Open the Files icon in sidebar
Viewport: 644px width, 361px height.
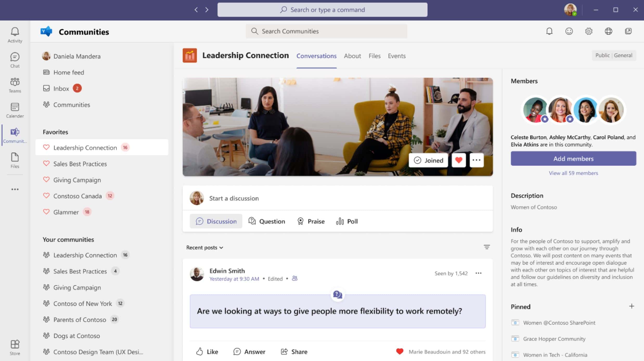(x=15, y=160)
